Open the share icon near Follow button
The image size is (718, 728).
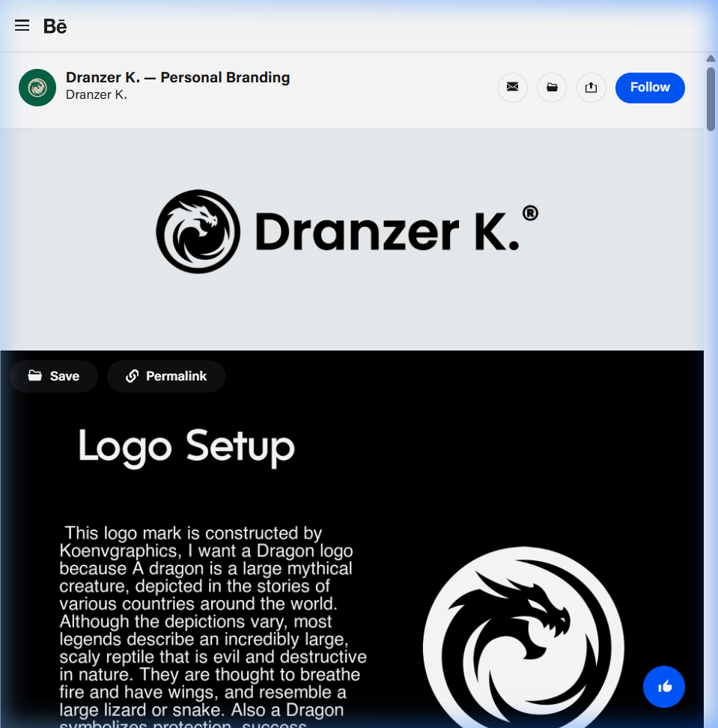click(x=591, y=88)
